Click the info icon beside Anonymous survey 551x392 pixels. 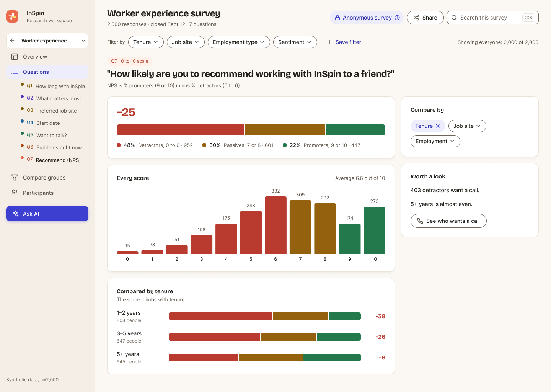(x=397, y=18)
